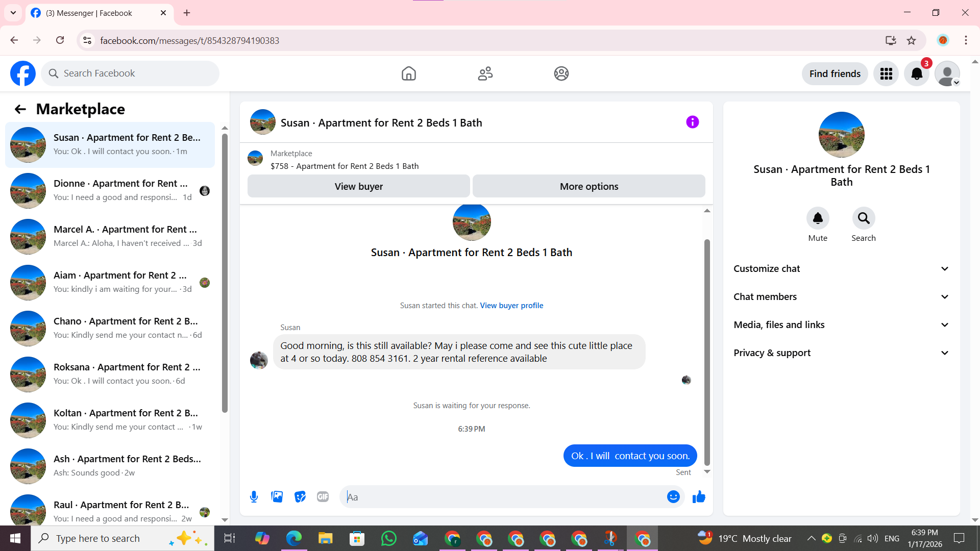Open the Facebook menu grid icon

tap(886, 74)
